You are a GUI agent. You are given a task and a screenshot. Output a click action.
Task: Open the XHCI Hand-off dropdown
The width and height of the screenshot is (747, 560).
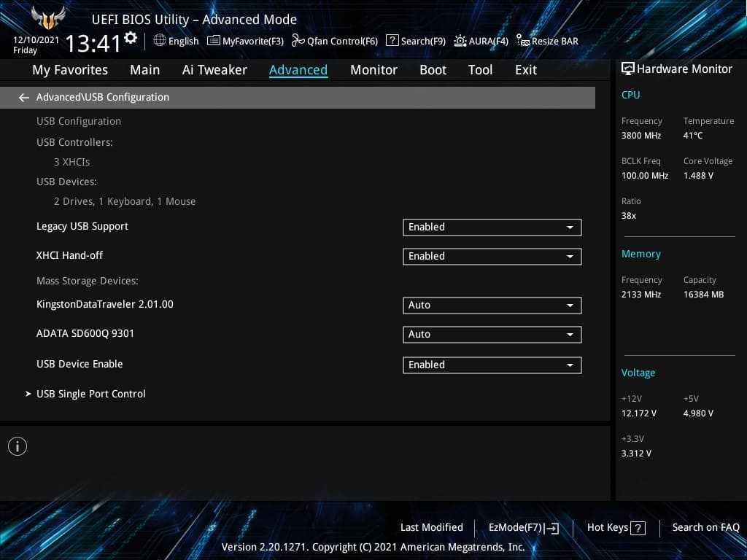pos(492,257)
